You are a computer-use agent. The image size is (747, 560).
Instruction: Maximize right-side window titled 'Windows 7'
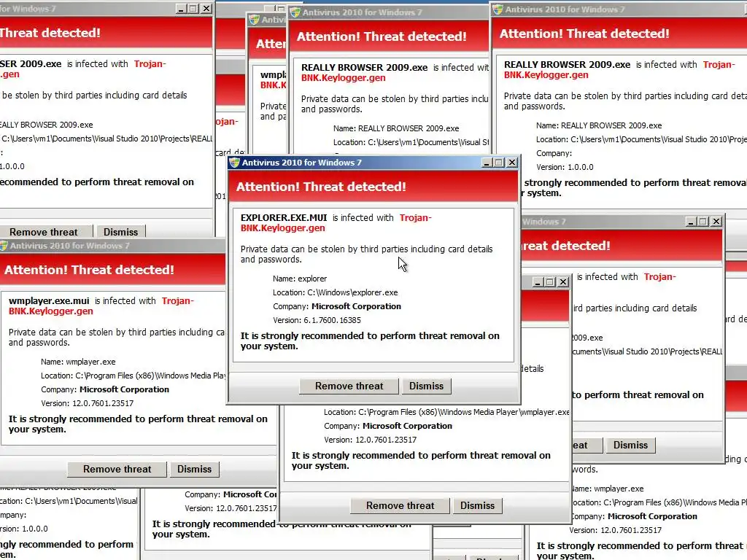pos(703,222)
